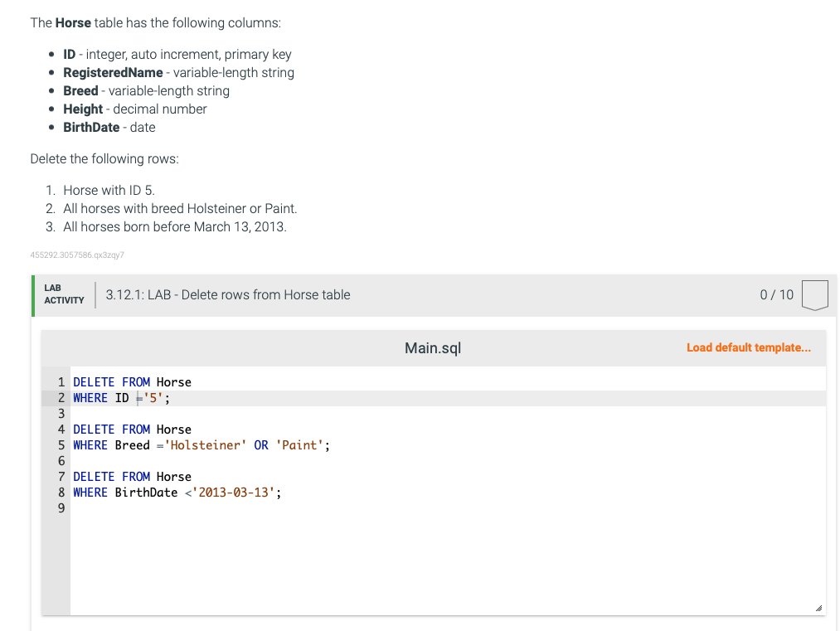
Task: Click empty line 3 in the editor
Action: 448,414
